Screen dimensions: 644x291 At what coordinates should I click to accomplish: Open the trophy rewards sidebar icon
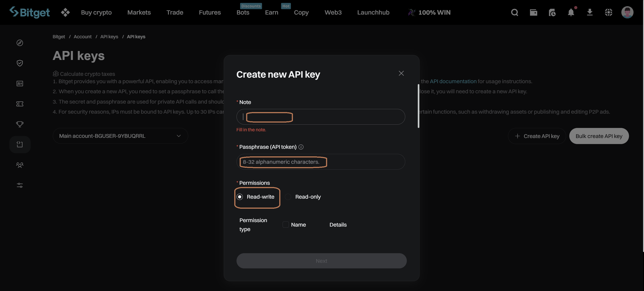(20, 124)
